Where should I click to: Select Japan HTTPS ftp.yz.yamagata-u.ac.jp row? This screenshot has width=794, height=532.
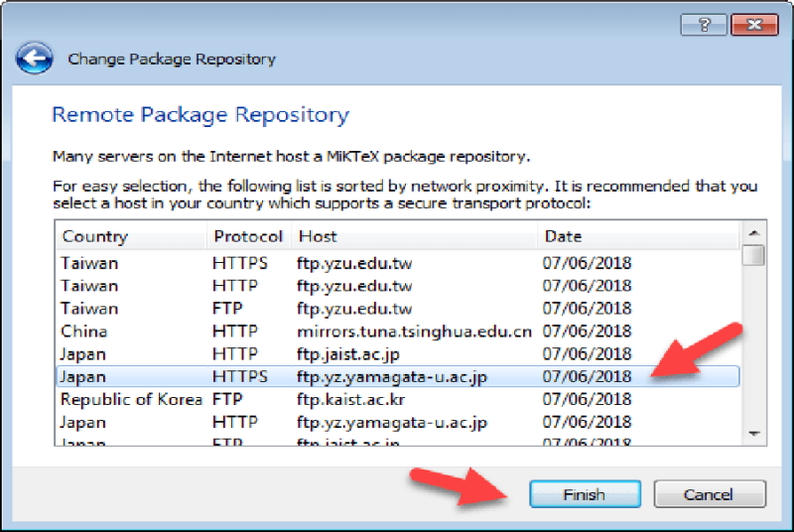coord(398,376)
